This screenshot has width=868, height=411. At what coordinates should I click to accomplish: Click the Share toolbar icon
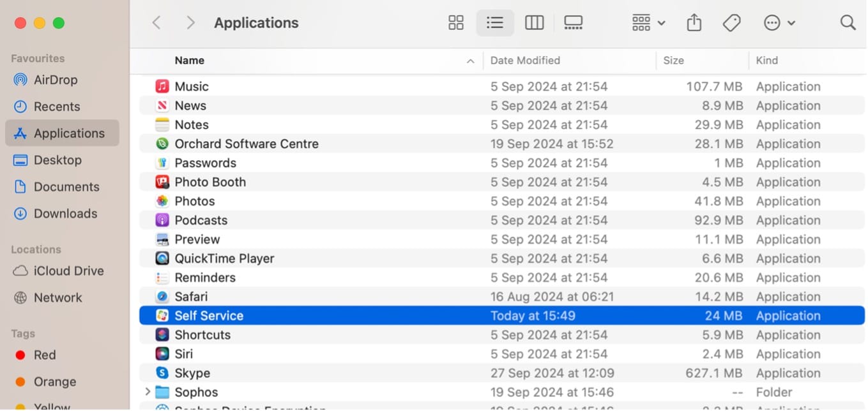click(x=694, y=23)
